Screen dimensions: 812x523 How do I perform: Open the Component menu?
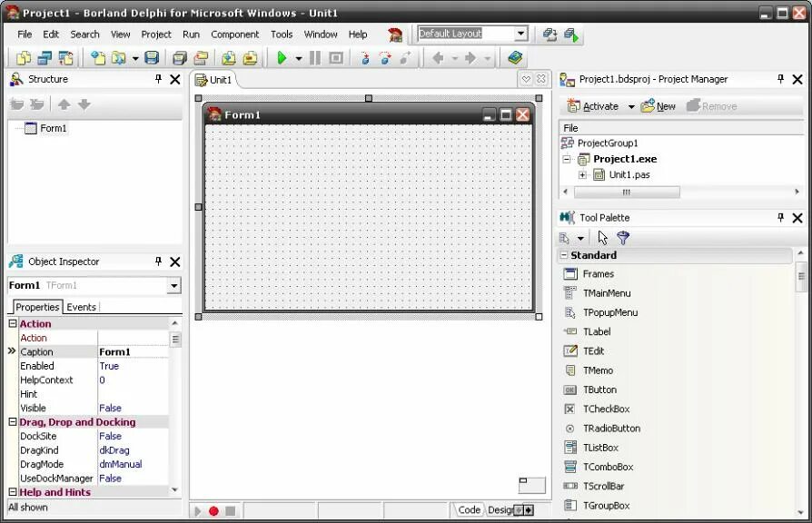(x=234, y=35)
